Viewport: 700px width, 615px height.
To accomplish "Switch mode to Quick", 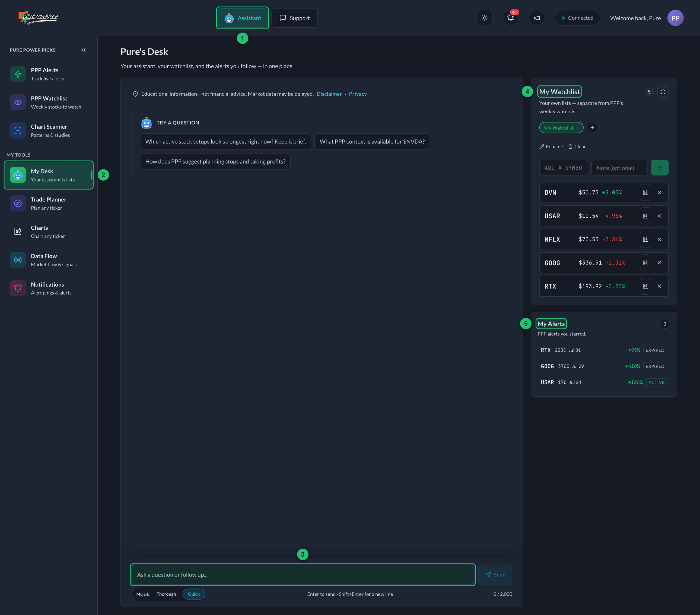I will click(x=193, y=594).
